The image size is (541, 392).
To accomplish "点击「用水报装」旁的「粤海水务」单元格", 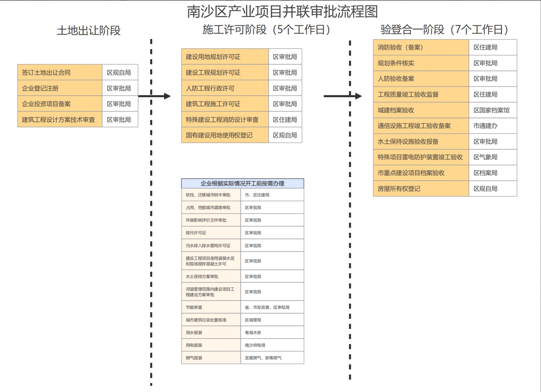I will tap(272, 332).
